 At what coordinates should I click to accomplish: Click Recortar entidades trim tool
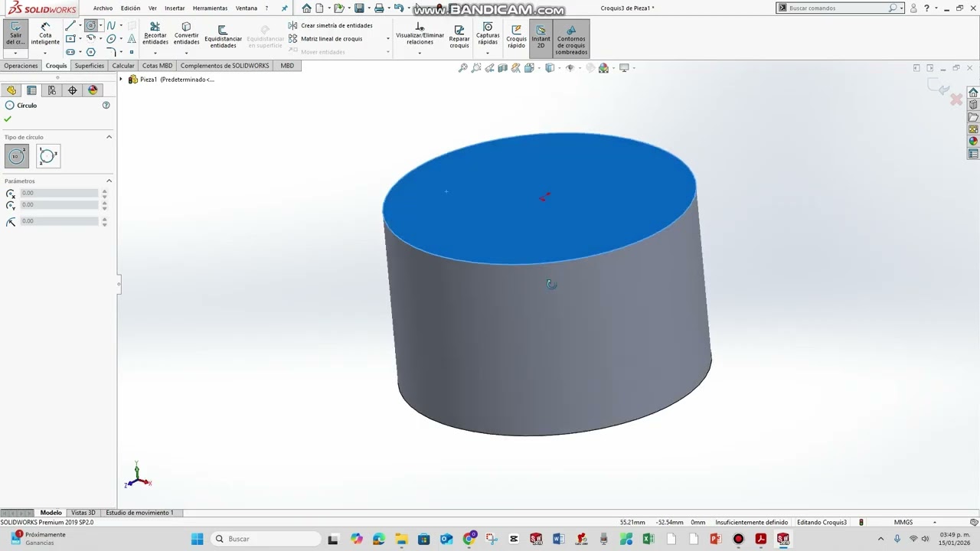(155, 33)
